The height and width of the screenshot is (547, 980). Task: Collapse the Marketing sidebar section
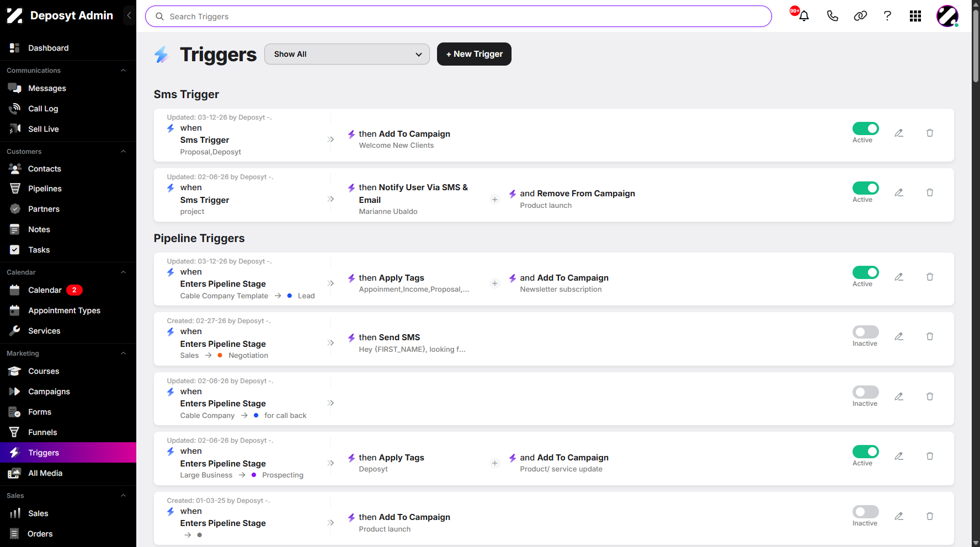tap(124, 353)
